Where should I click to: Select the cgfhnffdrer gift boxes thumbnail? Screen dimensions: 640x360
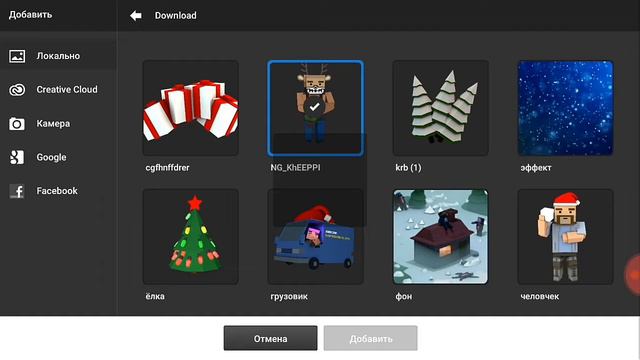click(x=191, y=108)
